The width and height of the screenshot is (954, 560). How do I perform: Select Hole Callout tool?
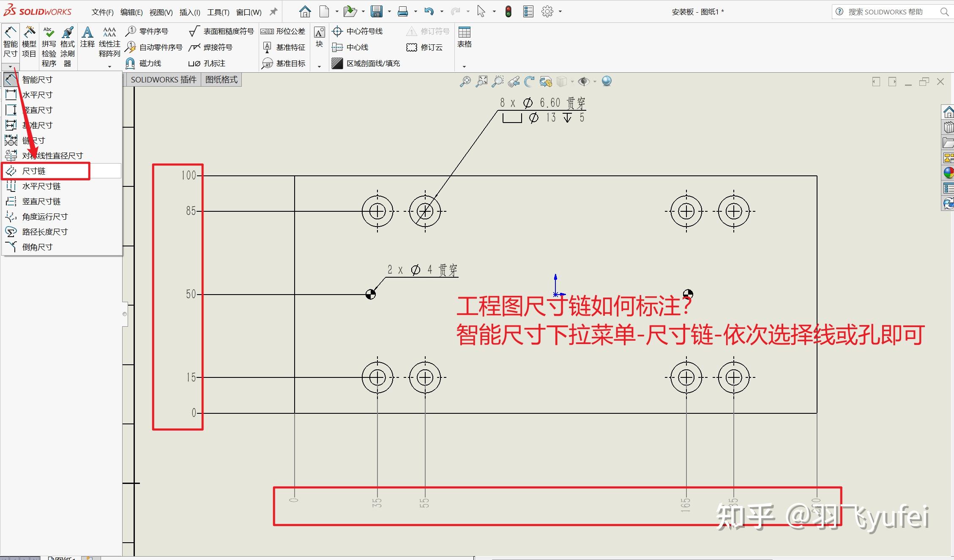coord(207,63)
